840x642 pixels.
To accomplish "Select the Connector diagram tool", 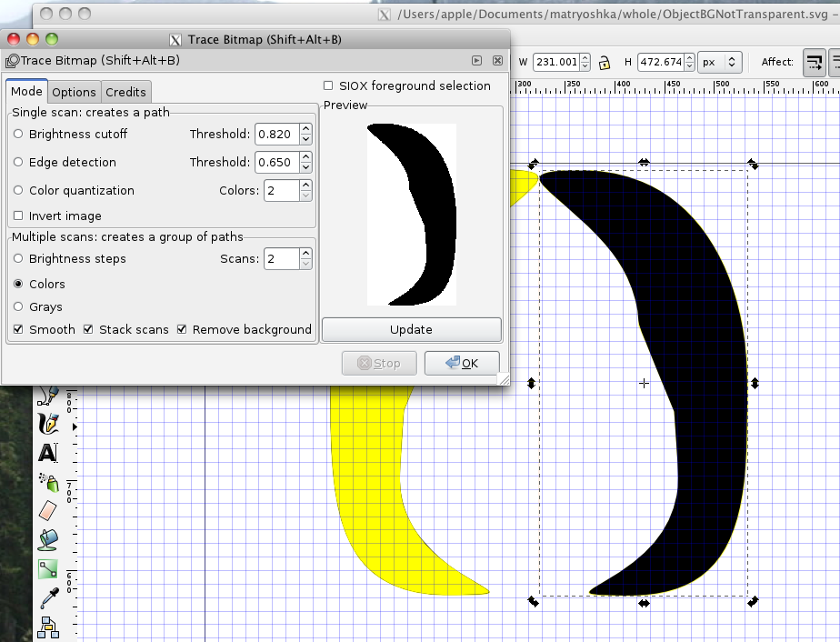I will point(47,627).
